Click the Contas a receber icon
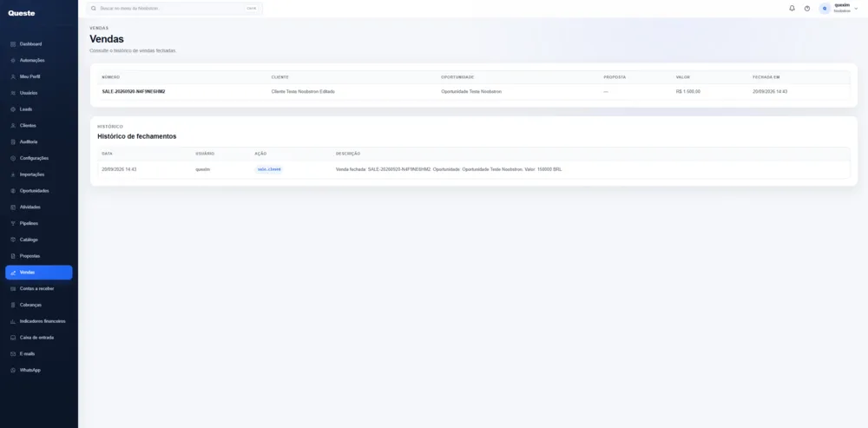The image size is (868, 428). 13,288
